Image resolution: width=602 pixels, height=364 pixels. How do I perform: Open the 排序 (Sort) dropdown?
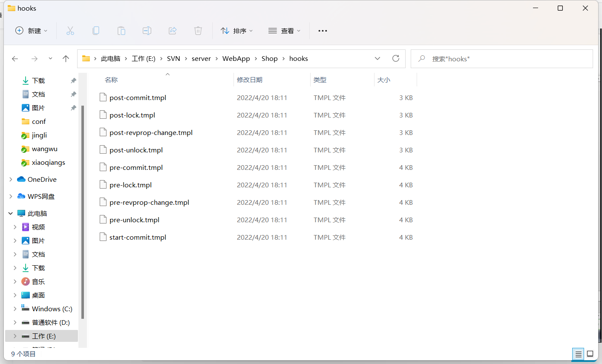(x=237, y=31)
